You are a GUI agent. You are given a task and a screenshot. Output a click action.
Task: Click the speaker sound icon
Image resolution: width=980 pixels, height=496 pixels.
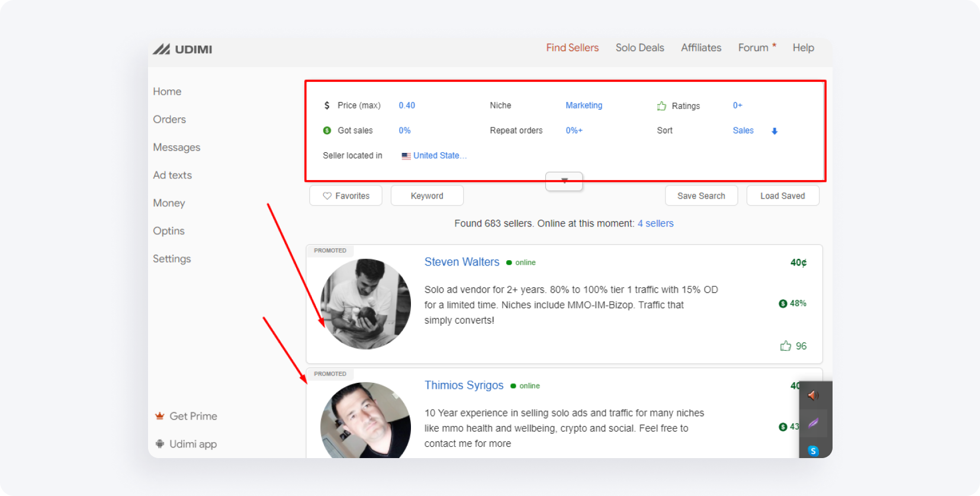coord(814,395)
